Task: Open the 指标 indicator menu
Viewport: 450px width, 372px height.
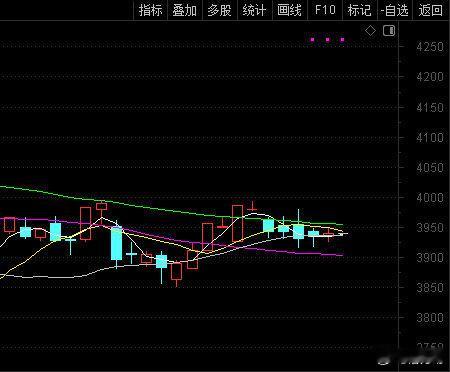Action: click(x=151, y=10)
